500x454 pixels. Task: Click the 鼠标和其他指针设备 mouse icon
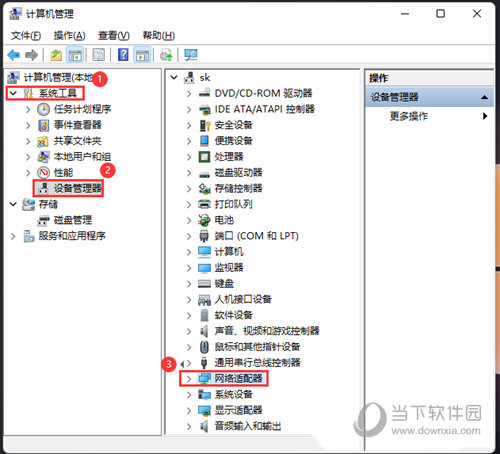[x=204, y=347]
